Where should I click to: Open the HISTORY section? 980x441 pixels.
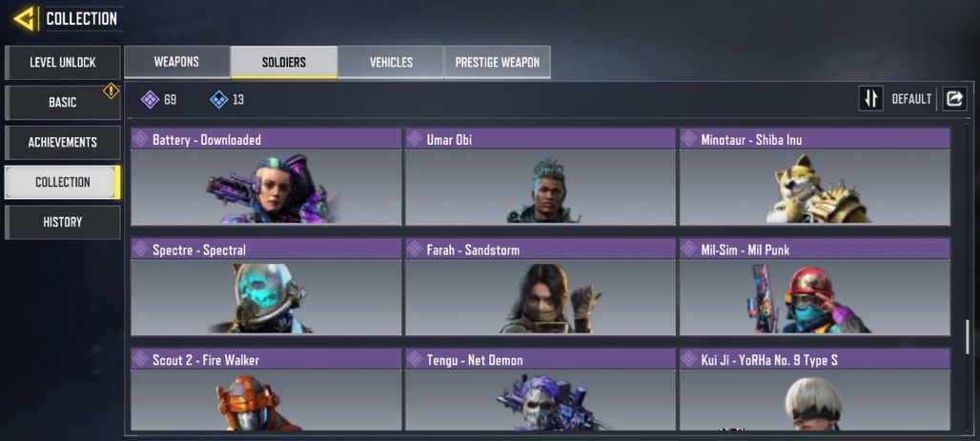tap(63, 222)
